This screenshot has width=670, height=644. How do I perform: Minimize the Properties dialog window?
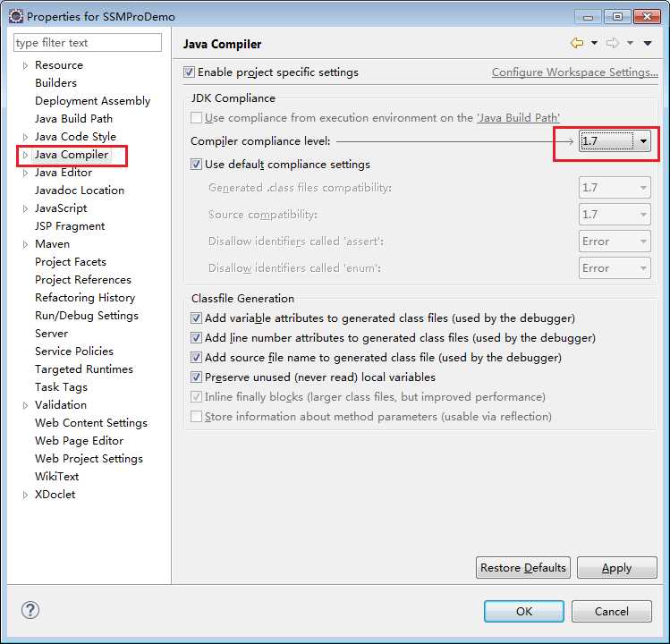[x=588, y=17]
